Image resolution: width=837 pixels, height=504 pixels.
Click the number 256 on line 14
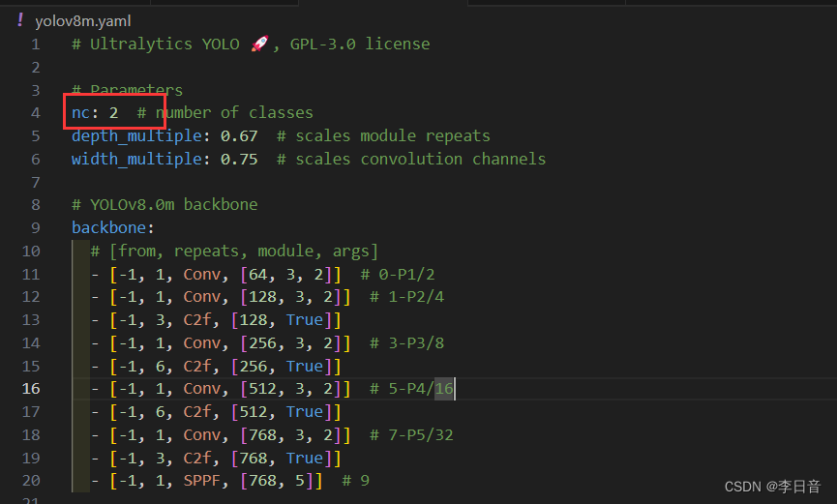(262, 342)
